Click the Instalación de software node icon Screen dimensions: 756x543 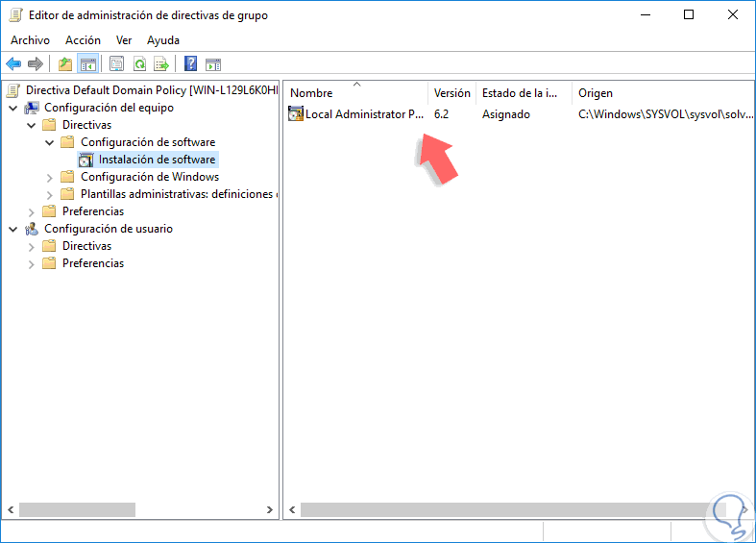85,160
